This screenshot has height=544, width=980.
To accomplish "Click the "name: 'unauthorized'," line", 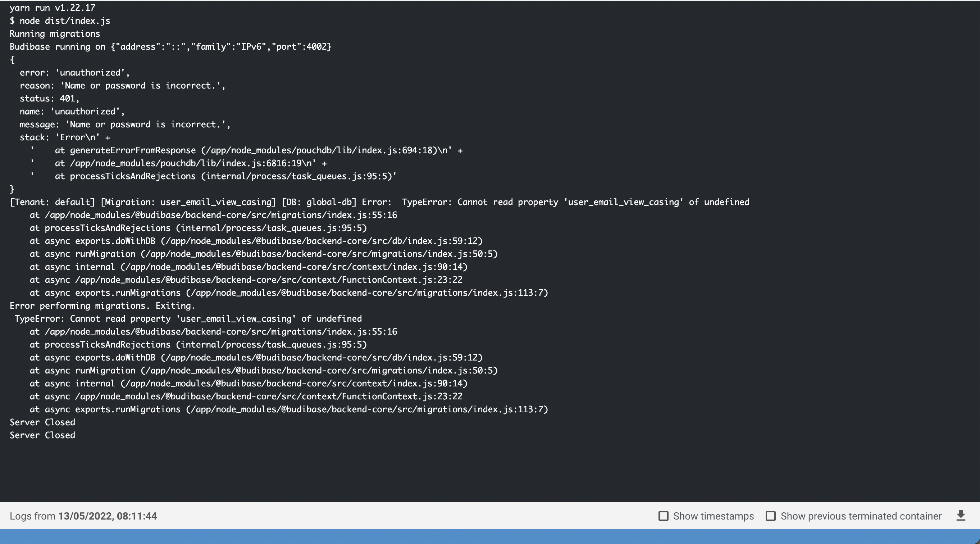I will (72, 111).
